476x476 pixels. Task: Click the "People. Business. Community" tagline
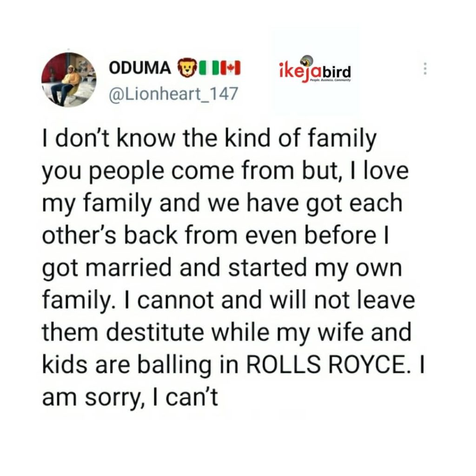coord(331,80)
